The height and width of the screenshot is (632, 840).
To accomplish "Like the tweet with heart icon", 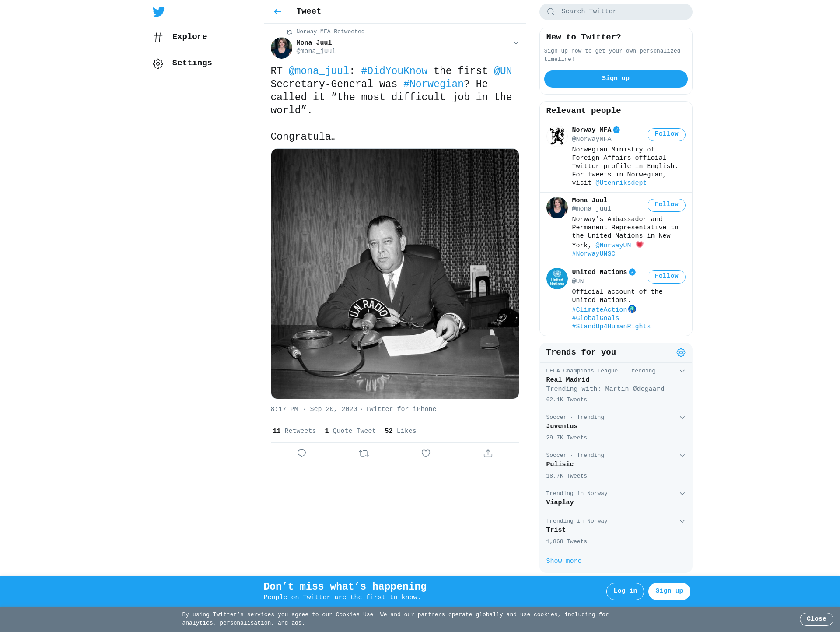I will click(x=426, y=453).
